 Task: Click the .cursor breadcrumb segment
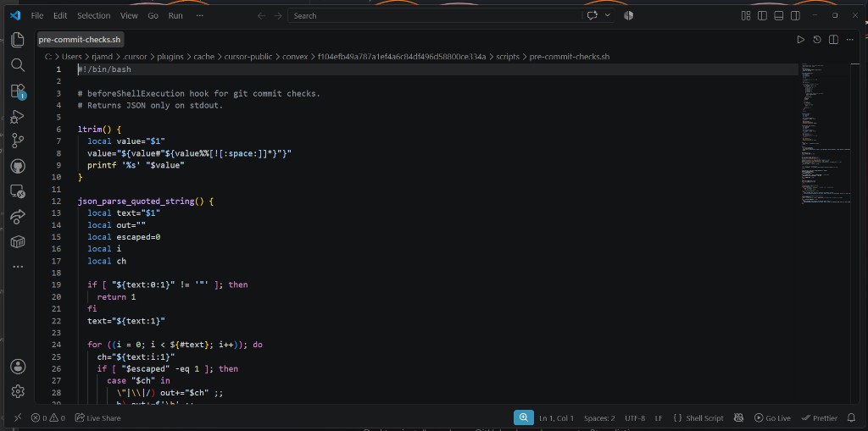(135, 57)
